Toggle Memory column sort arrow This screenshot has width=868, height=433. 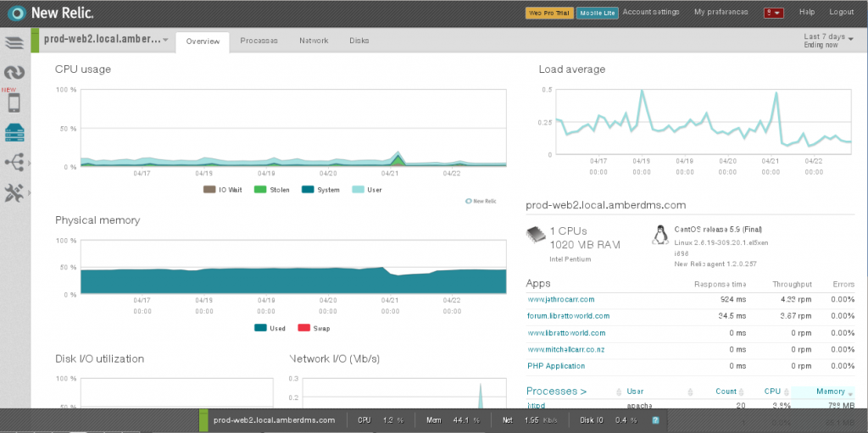pyautogui.click(x=850, y=393)
